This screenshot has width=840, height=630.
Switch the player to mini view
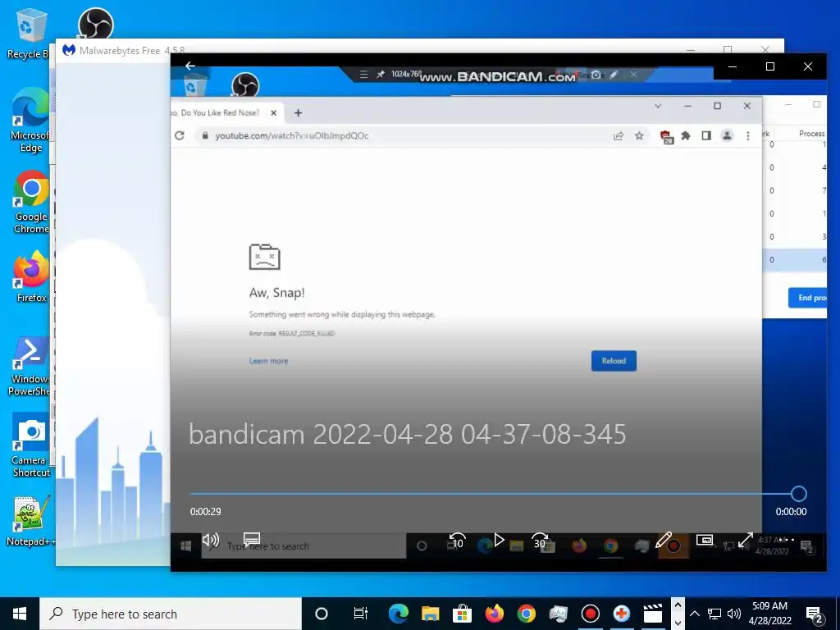704,540
